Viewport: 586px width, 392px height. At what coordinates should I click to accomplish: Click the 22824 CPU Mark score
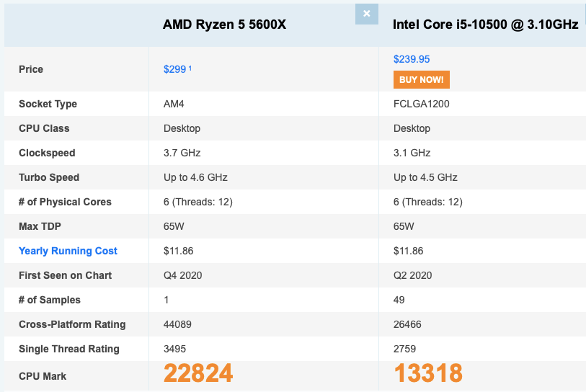tap(198, 373)
